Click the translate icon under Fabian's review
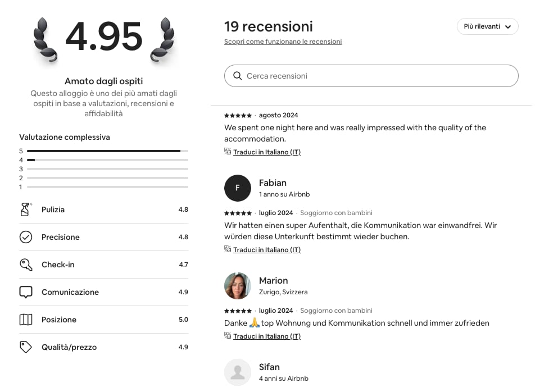Image resolution: width=549 pixels, height=392 pixels. (228, 249)
